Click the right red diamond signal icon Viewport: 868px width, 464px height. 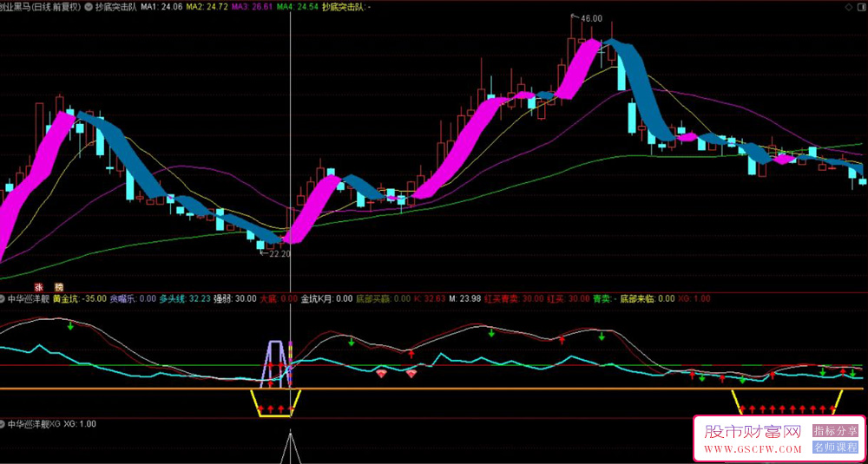tap(411, 374)
